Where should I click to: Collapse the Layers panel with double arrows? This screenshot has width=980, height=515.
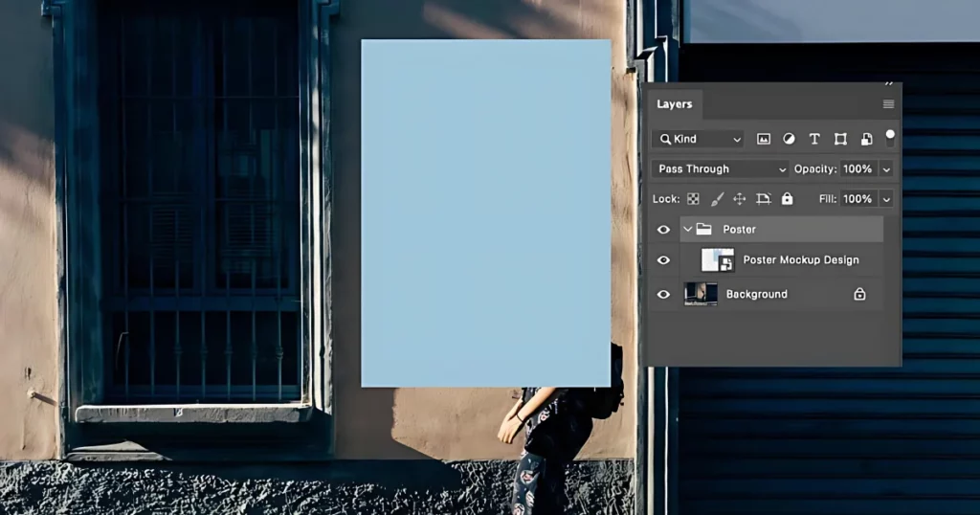pyautogui.click(x=889, y=83)
